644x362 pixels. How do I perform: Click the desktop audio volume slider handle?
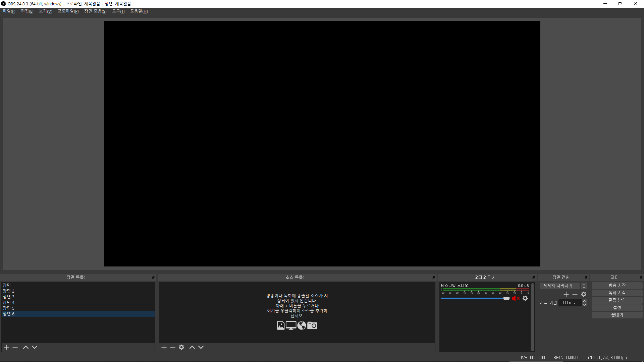[506, 298]
